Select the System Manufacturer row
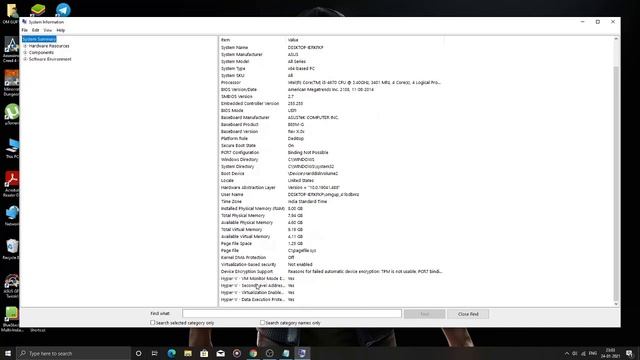 [331, 54]
